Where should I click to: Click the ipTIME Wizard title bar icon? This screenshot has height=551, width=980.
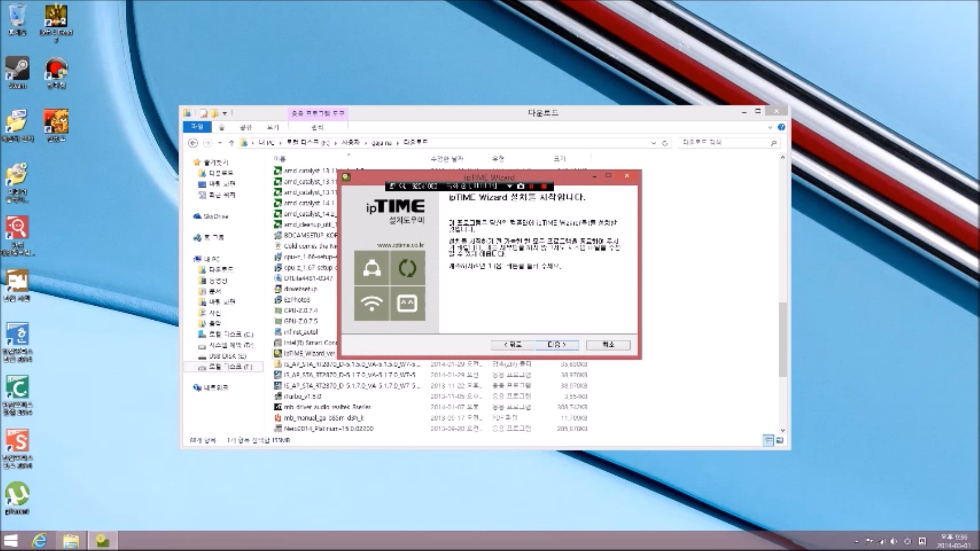tap(347, 177)
